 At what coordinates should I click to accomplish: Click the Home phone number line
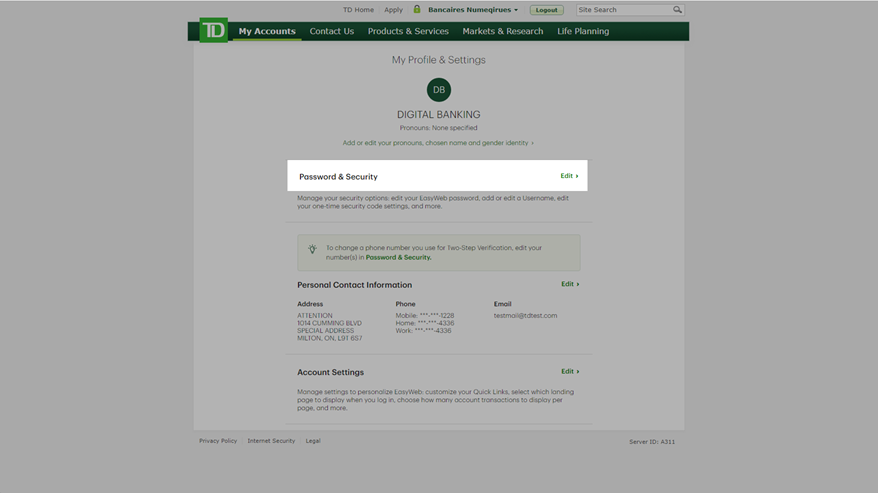click(424, 323)
